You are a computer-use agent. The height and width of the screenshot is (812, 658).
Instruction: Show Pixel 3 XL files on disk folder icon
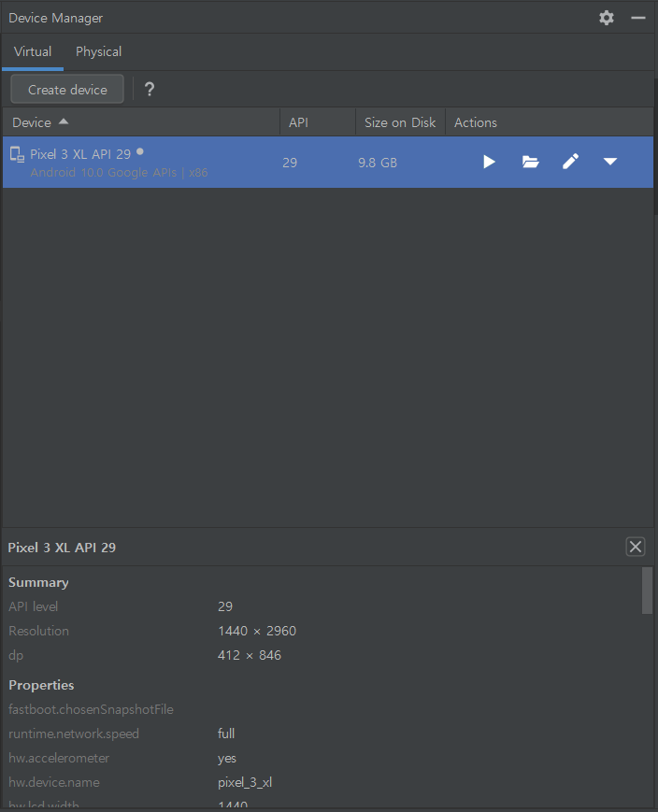click(x=530, y=162)
